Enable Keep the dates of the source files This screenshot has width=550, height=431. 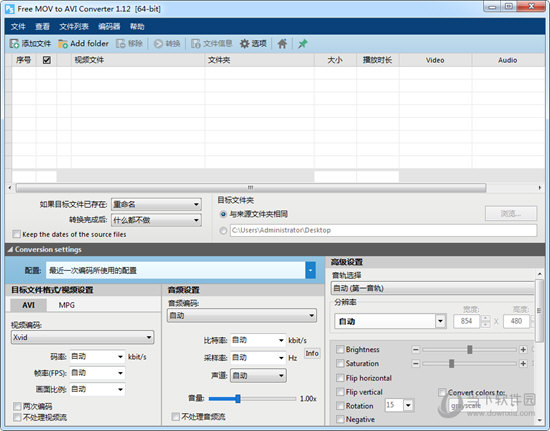click(x=16, y=234)
